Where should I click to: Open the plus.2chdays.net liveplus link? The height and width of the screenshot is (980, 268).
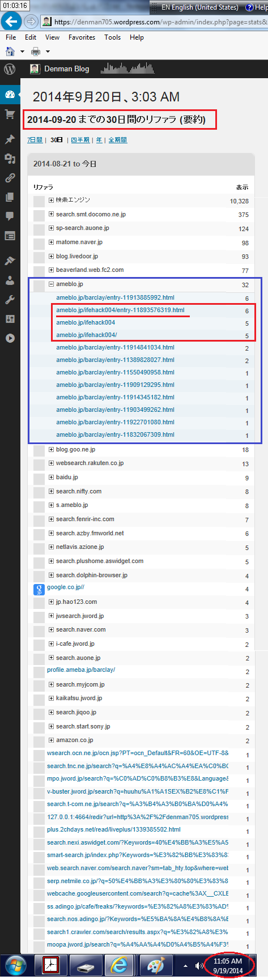tap(114, 830)
